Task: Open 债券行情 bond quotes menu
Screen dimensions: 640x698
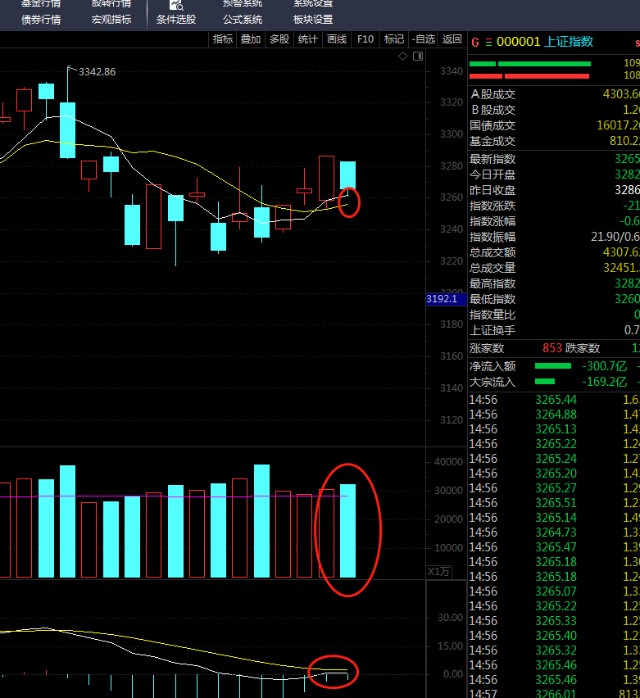Action: (41, 19)
